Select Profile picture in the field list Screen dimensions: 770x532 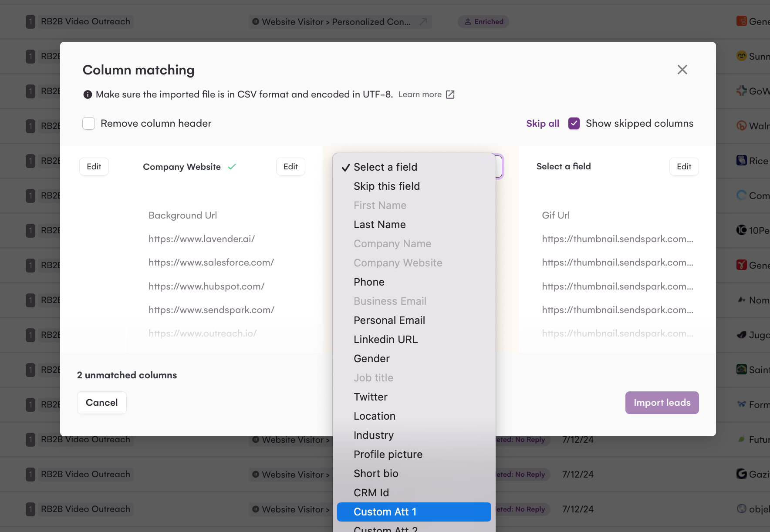(x=414, y=455)
